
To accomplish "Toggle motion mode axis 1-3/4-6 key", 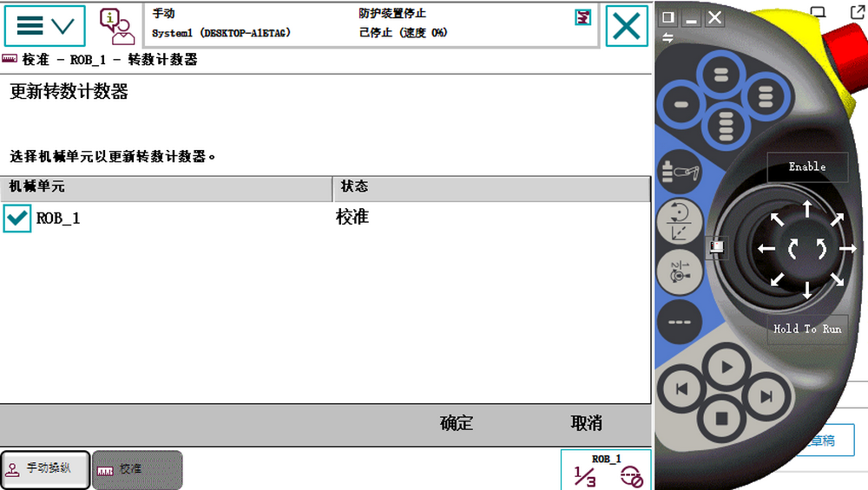I will coord(680,272).
